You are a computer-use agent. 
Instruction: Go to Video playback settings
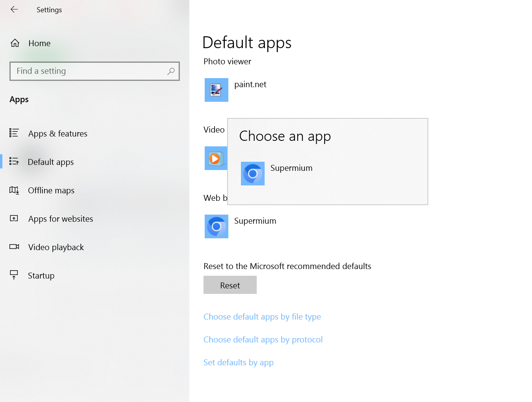56,247
